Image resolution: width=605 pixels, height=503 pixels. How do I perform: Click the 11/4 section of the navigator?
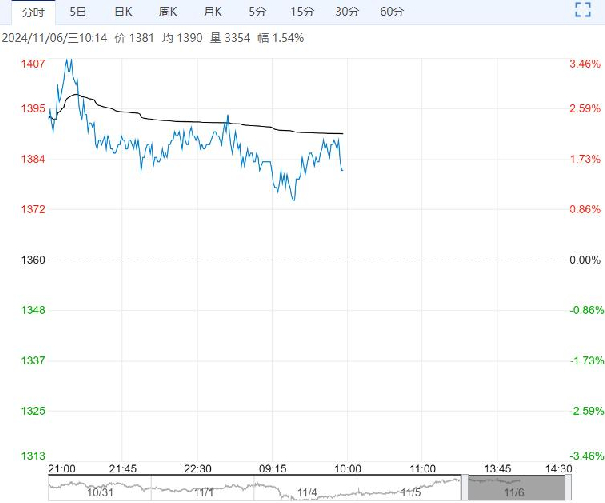[x=306, y=489]
